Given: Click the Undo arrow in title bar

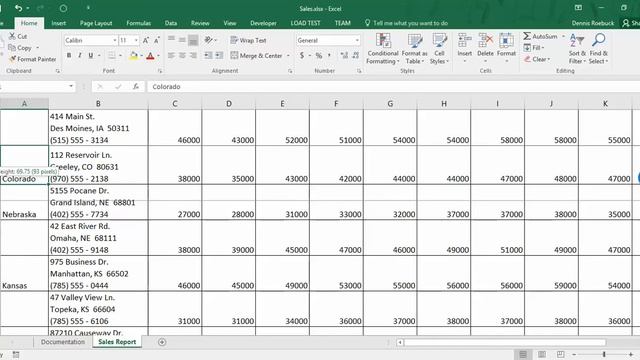Looking at the screenshot, I should click(18, 8).
